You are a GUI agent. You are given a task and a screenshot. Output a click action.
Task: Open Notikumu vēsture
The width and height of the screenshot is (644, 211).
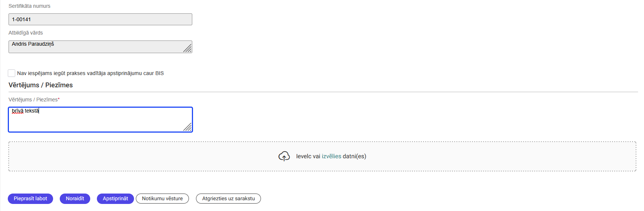click(x=162, y=199)
